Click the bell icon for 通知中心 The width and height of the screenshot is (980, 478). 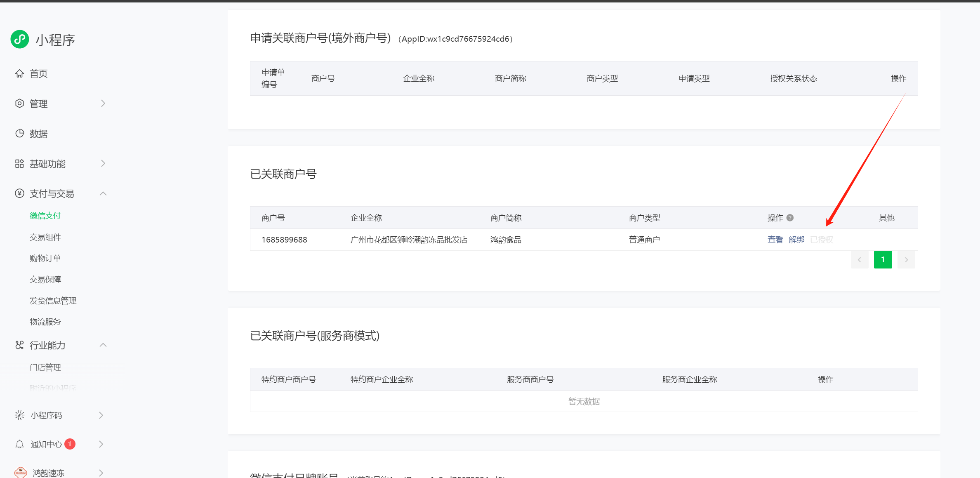[19, 444]
